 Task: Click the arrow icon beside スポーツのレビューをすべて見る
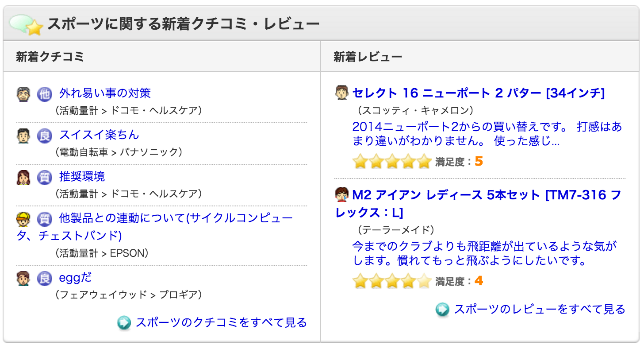coord(443,310)
